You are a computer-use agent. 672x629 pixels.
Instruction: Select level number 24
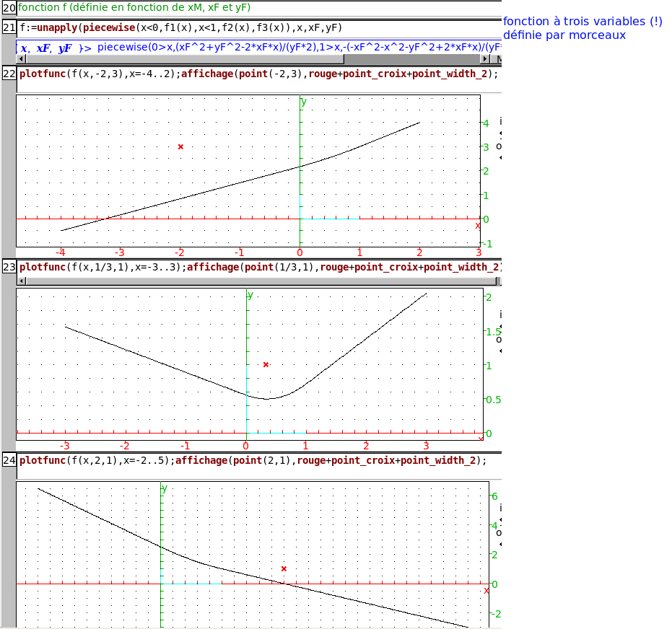[9, 460]
